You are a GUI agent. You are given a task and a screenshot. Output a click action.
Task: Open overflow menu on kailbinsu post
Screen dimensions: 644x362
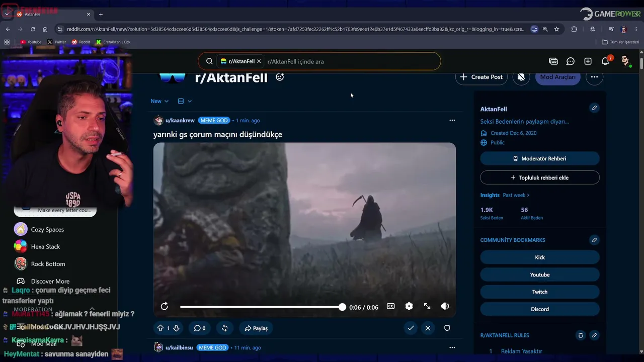[452, 347]
